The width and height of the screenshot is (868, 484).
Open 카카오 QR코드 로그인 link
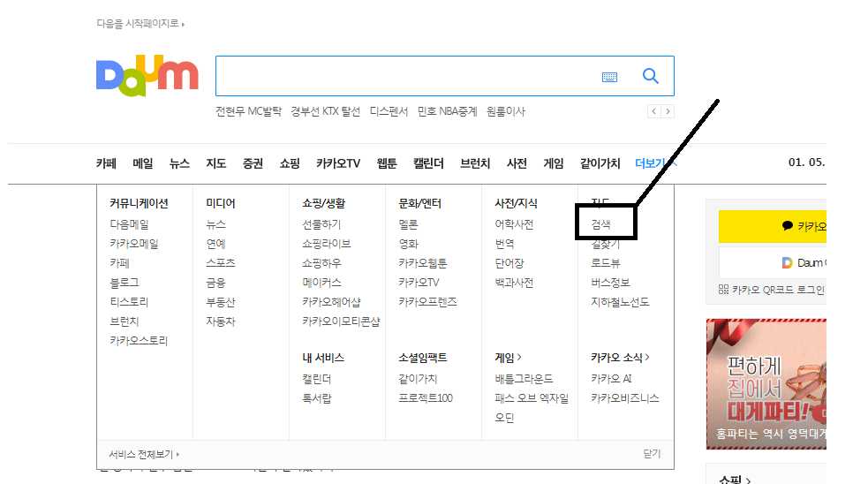point(772,290)
